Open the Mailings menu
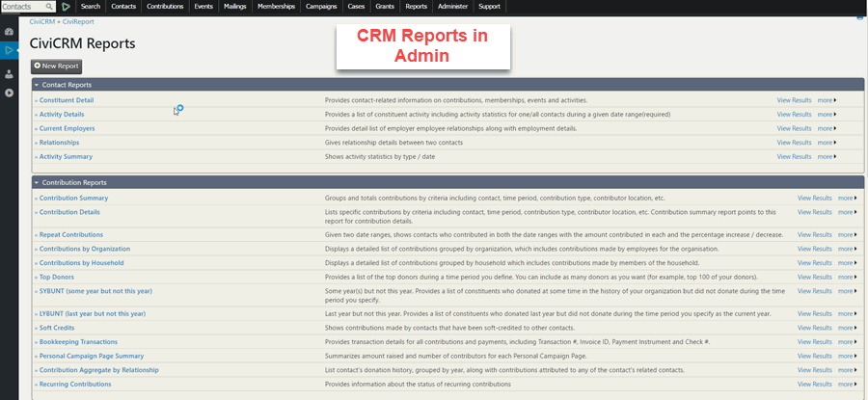This screenshot has height=400, width=868. point(235,7)
